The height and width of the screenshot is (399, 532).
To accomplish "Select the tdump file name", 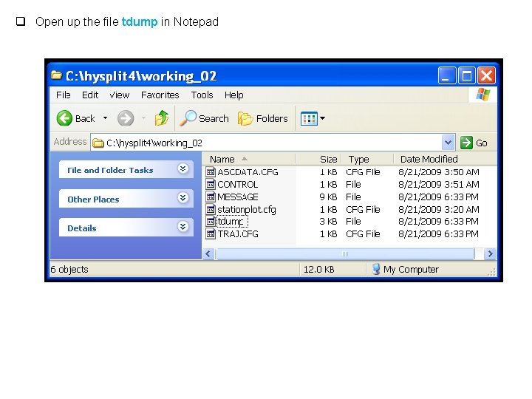I will [x=232, y=222].
